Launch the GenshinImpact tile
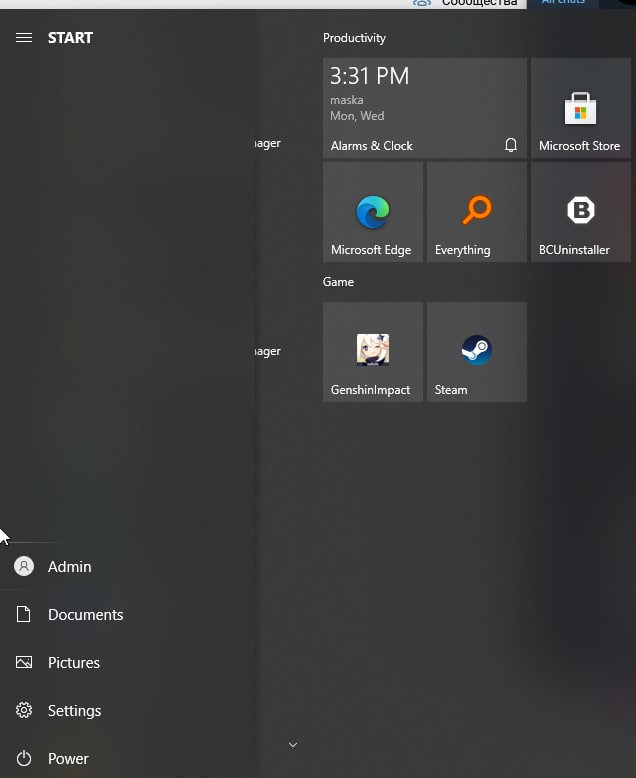 pos(373,352)
